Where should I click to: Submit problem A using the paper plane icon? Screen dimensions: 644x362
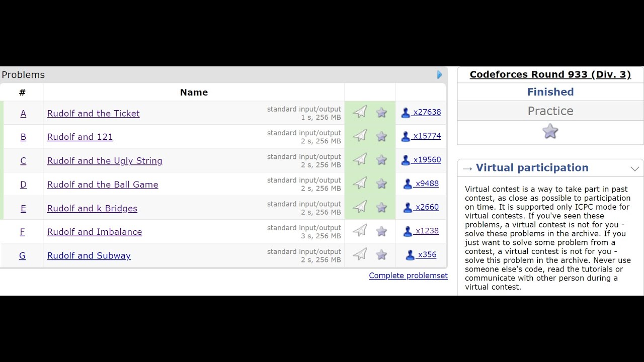coord(360,112)
